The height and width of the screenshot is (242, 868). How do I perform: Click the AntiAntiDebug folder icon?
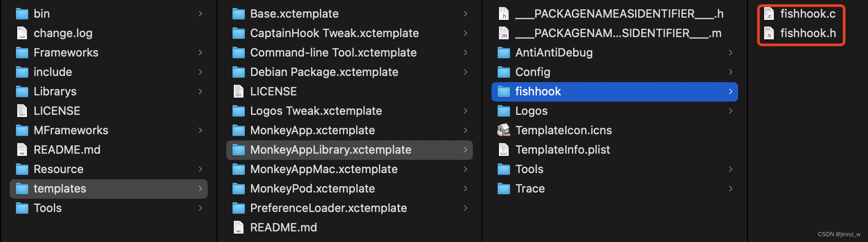pos(504,53)
